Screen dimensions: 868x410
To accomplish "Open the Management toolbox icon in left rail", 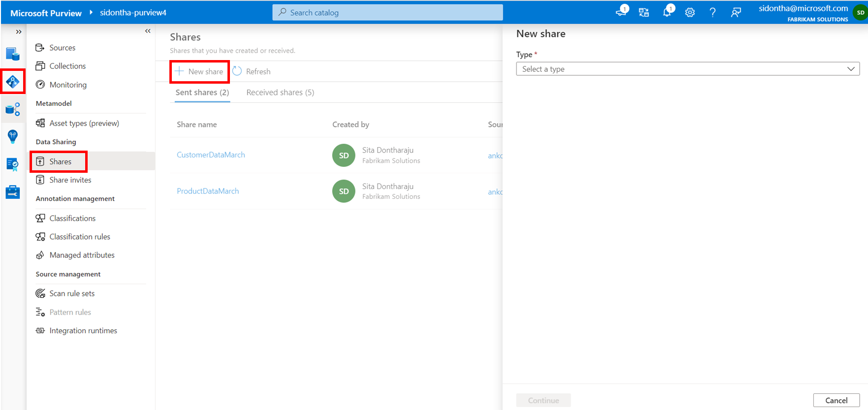I will pos(13,192).
